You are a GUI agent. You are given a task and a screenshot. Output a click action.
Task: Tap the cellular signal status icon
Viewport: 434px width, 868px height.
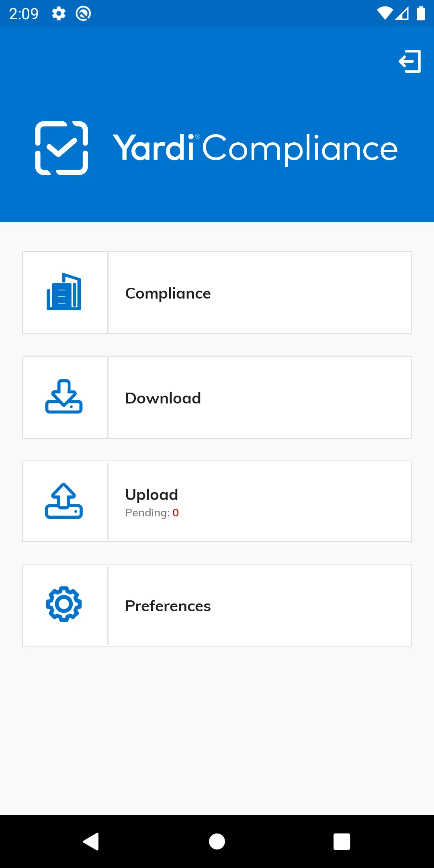tap(402, 14)
